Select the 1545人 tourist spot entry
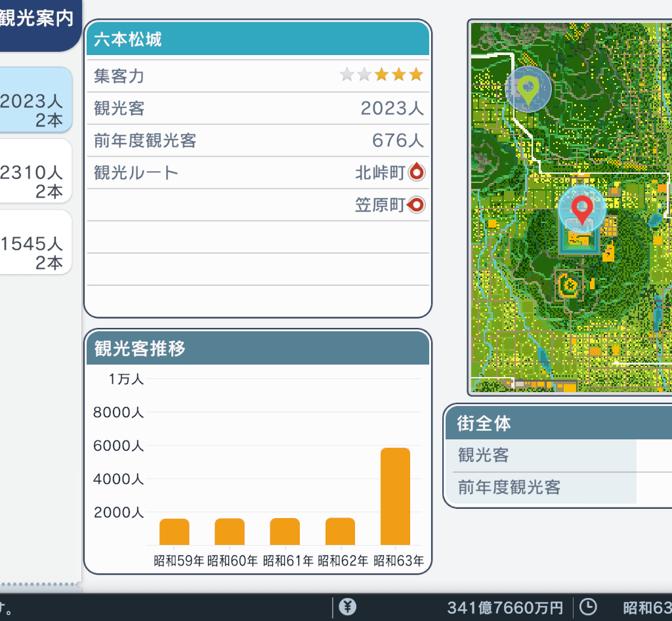Viewport: 672px width, 621px height. [x=35, y=243]
